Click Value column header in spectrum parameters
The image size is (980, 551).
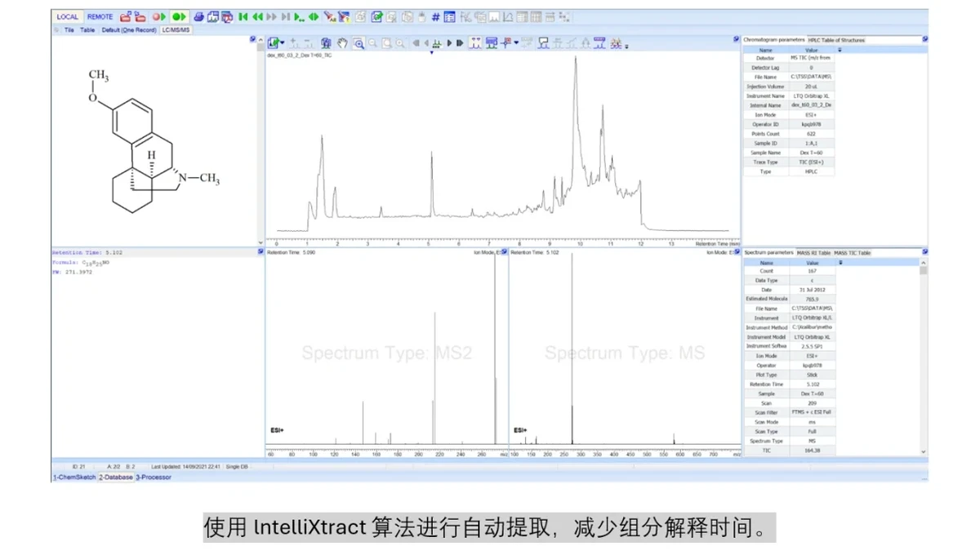pyautogui.click(x=813, y=263)
